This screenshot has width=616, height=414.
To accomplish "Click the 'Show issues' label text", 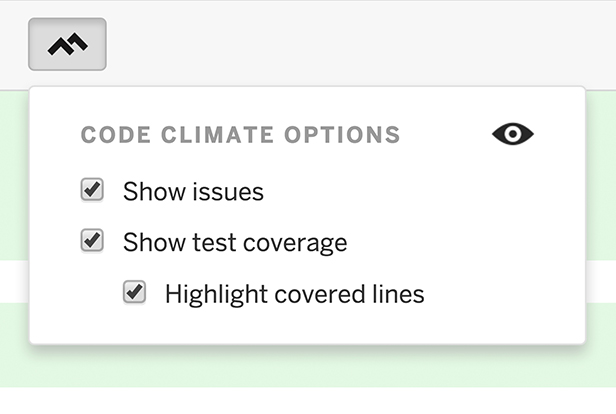I will click(x=193, y=192).
